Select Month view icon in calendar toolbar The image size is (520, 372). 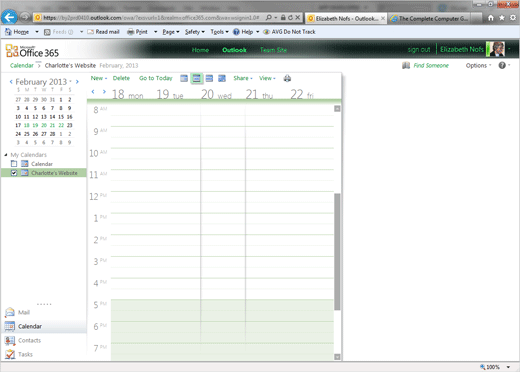222,78
